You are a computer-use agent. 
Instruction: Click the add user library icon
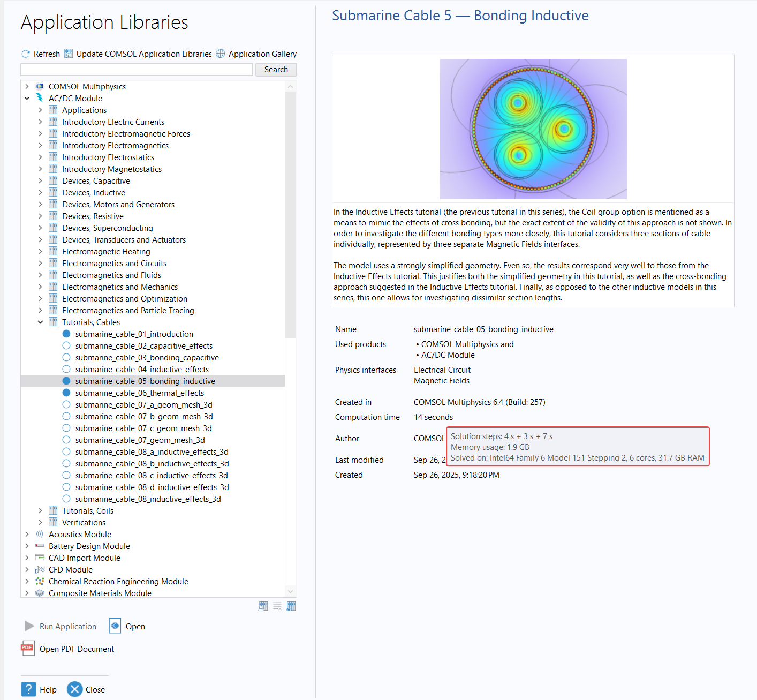(x=263, y=606)
